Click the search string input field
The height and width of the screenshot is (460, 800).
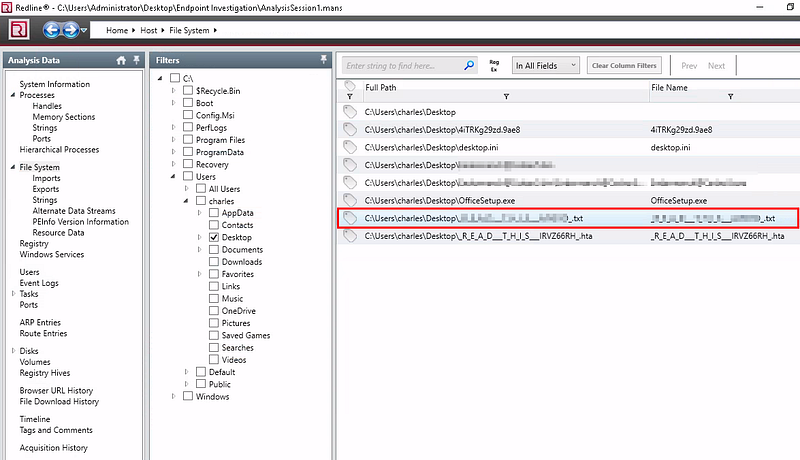(402, 65)
